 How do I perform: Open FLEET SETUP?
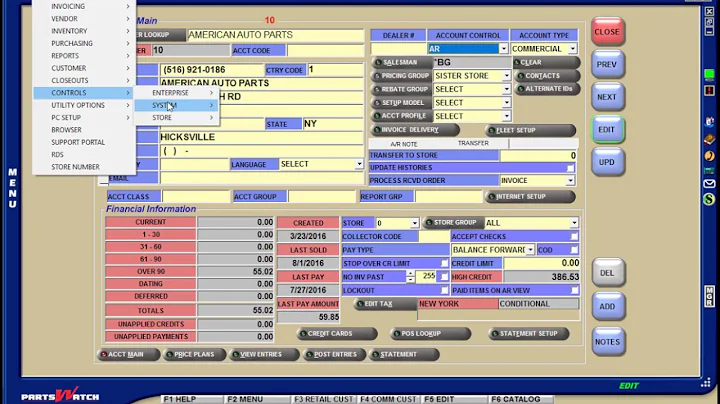click(530, 130)
